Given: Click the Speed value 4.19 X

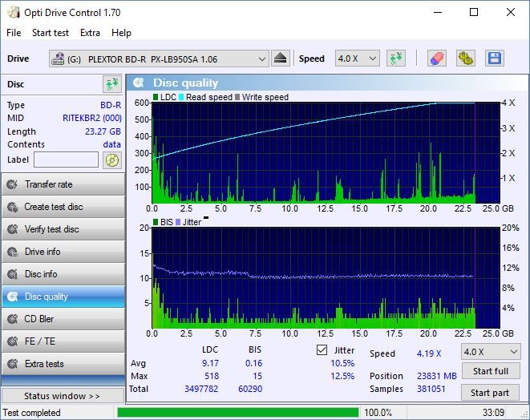Looking at the screenshot, I should pos(429,353).
